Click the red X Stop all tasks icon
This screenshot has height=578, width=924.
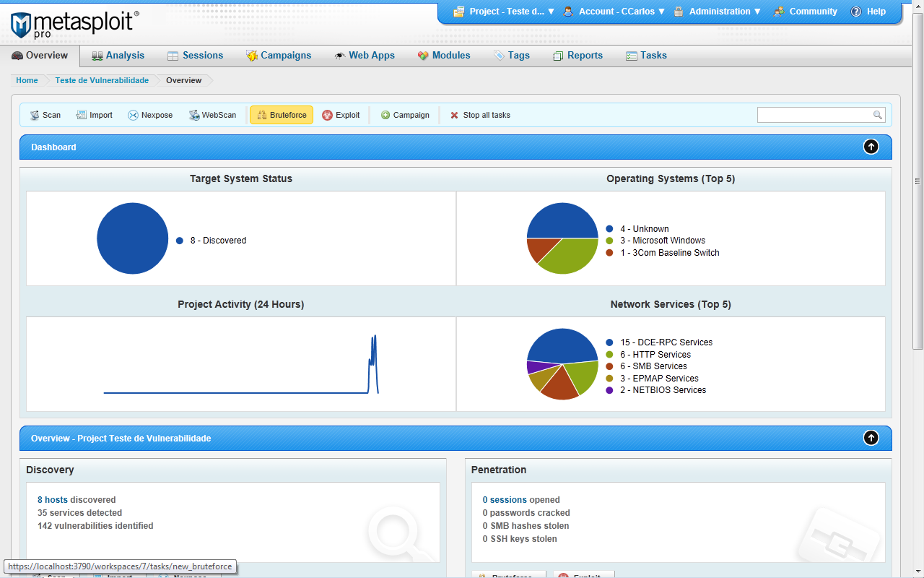454,115
